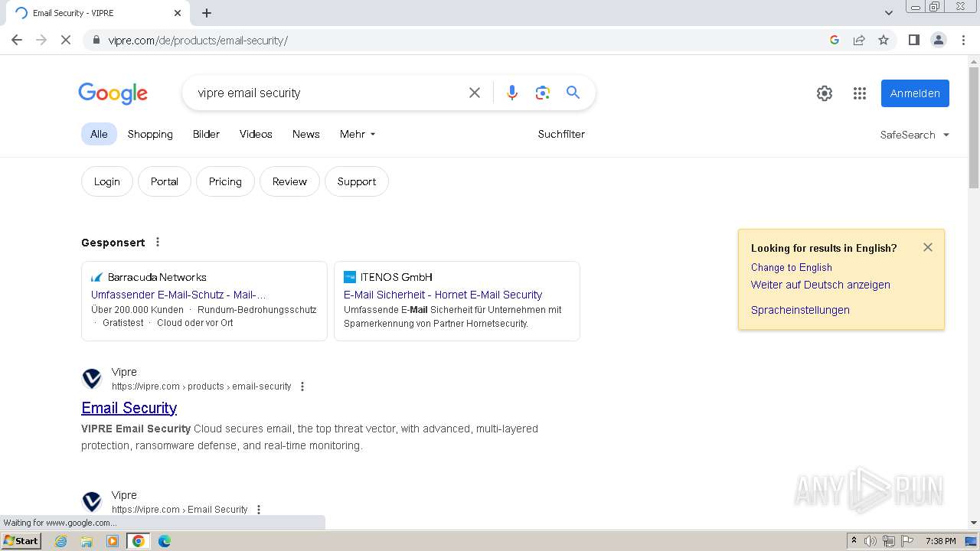Click the browser back arrow
The height and width of the screenshot is (551, 980).
point(17,40)
